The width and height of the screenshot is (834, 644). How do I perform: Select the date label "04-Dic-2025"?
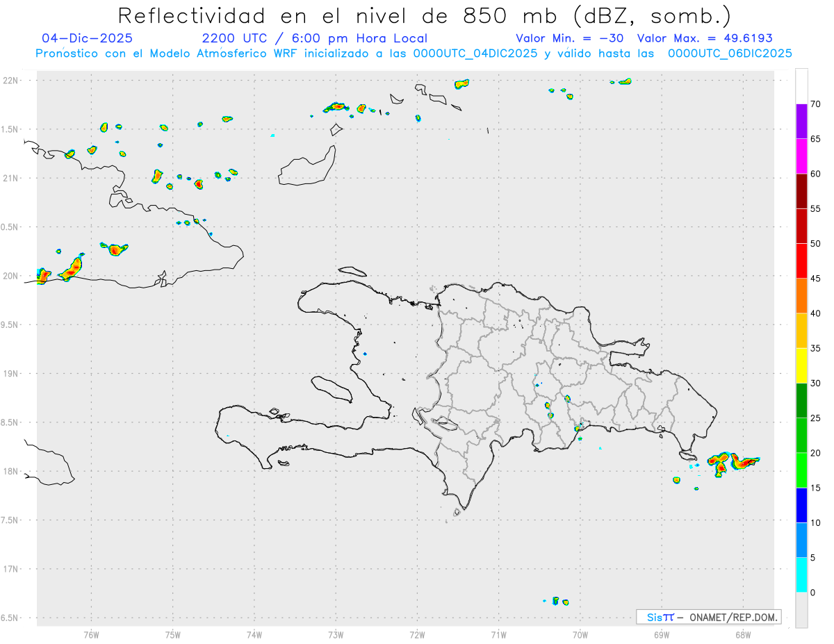(x=87, y=38)
